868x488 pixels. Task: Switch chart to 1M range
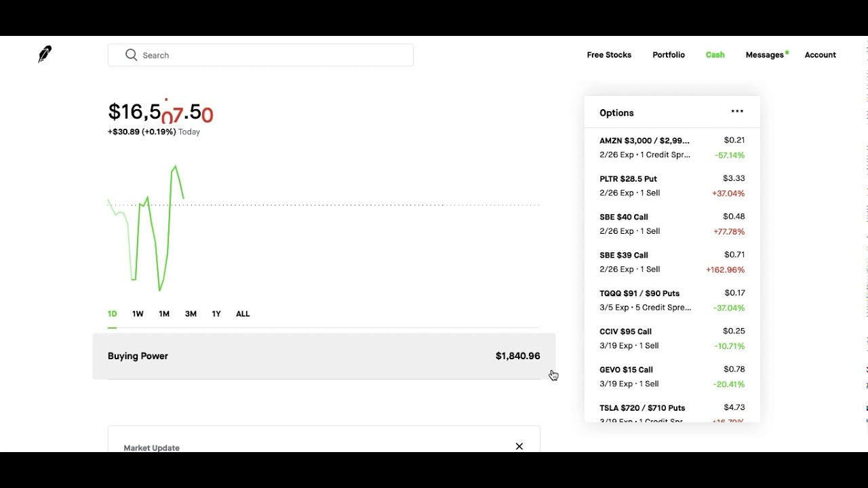pyautogui.click(x=164, y=314)
